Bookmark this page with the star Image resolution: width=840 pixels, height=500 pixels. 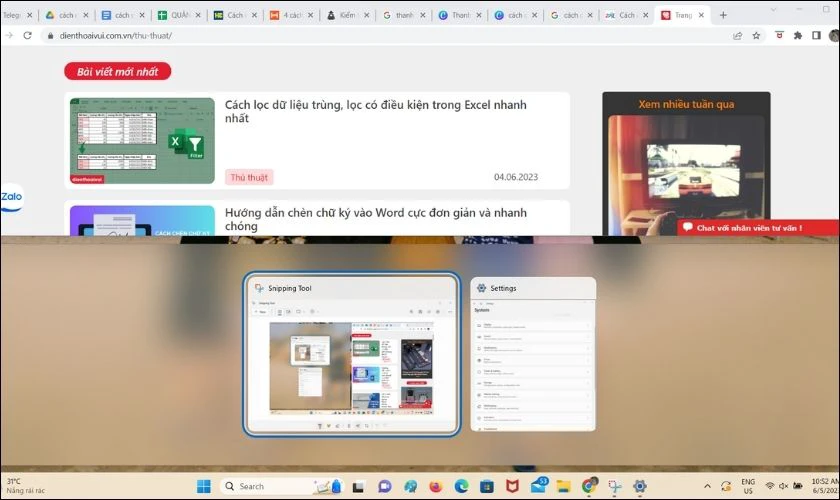pos(756,35)
